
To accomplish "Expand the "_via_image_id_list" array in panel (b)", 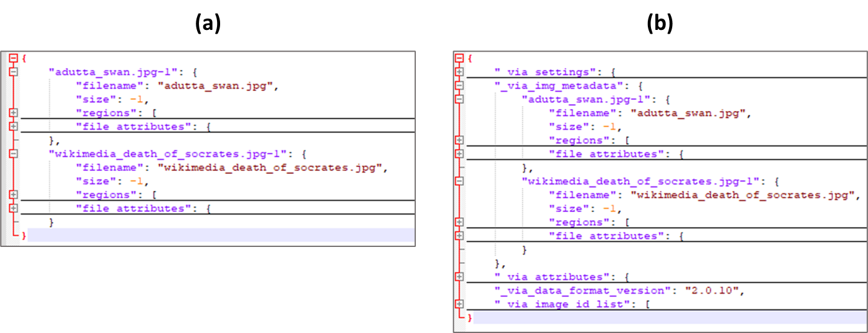I will coord(460,304).
